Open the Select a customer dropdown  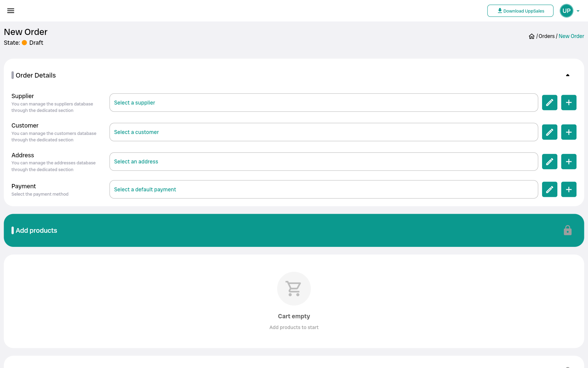pyautogui.click(x=323, y=132)
